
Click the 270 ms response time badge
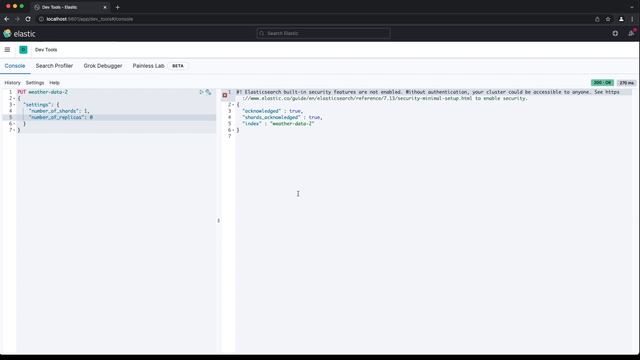click(x=627, y=83)
